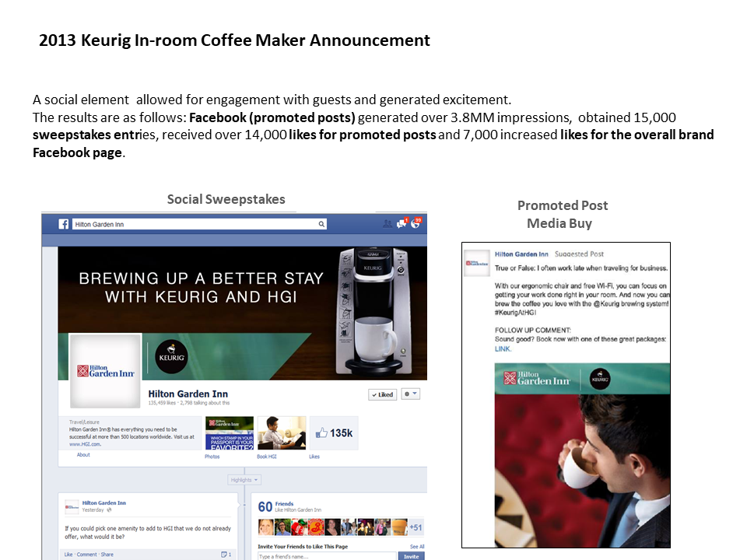This screenshot has height=560, width=747.
Task: Click the +51 more friends indicator
Action: click(x=416, y=527)
